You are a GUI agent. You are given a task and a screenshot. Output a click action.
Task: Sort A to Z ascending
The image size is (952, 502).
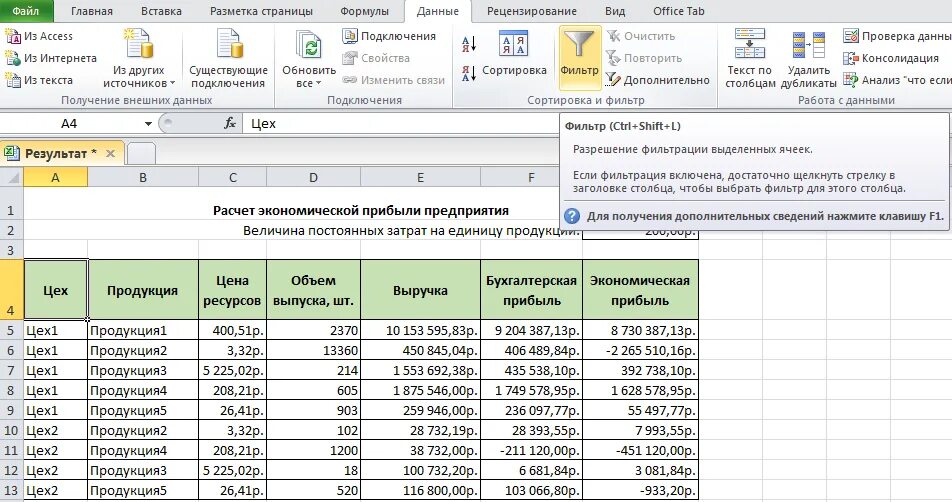pyautogui.click(x=468, y=44)
